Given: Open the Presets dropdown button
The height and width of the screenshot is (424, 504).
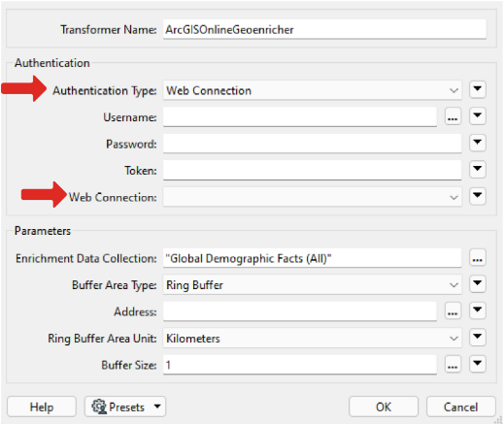Looking at the screenshot, I should point(125,407).
